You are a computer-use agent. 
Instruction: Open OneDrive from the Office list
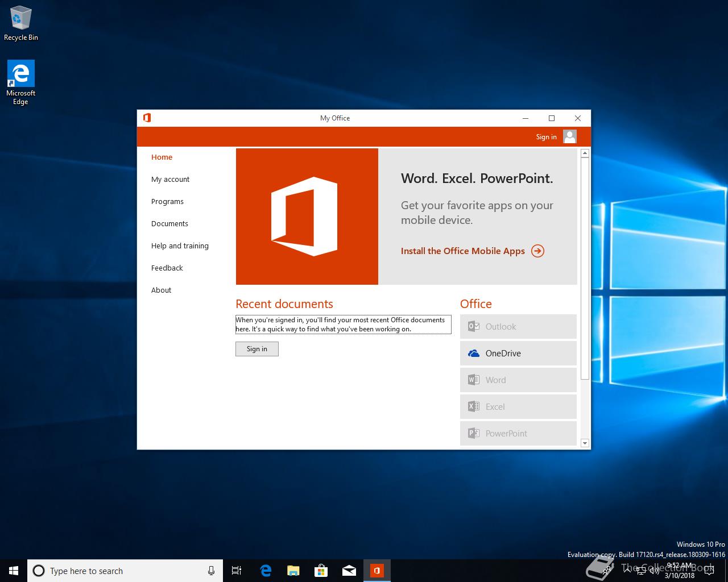tap(518, 354)
